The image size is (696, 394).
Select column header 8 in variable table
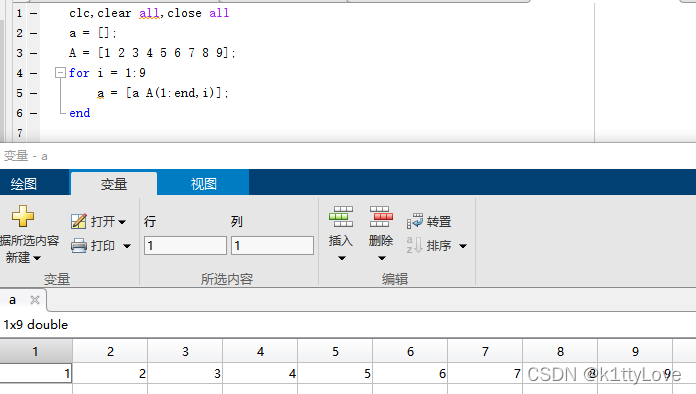[560, 351]
